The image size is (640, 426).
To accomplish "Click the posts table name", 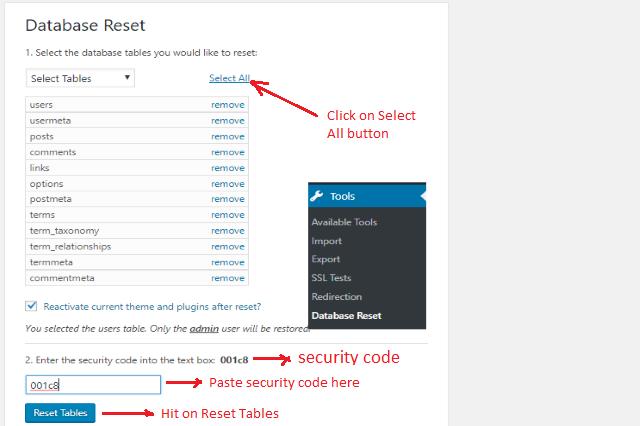I will tap(42, 137).
